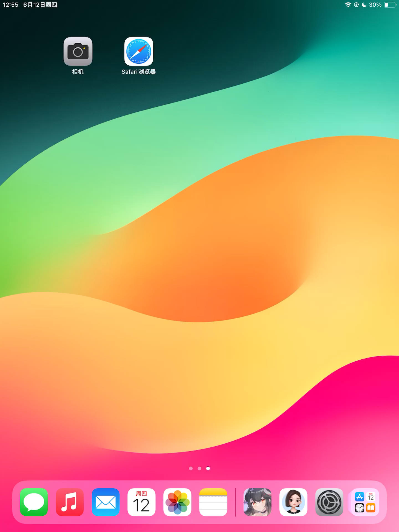Tap the Safari浏览器 label
Viewport: 399px width, 532px height.
[x=139, y=72]
